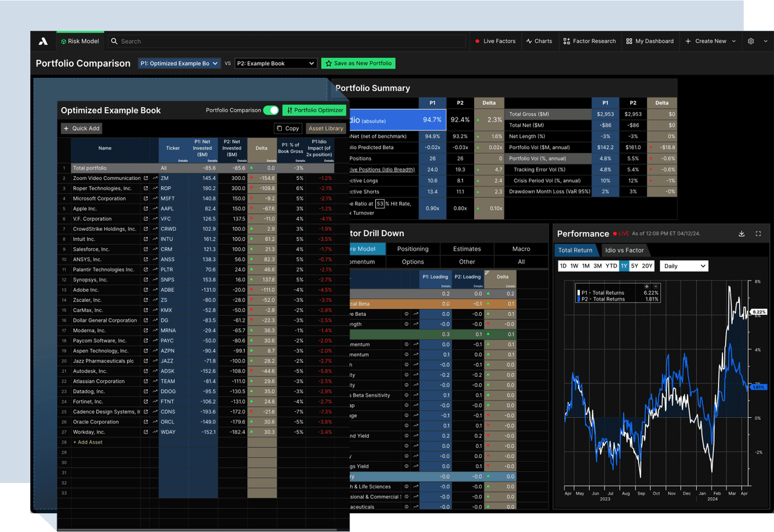Open the info icon on the Beta Sensitivity row
The height and width of the screenshot is (532, 774).
pyautogui.click(x=406, y=395)
